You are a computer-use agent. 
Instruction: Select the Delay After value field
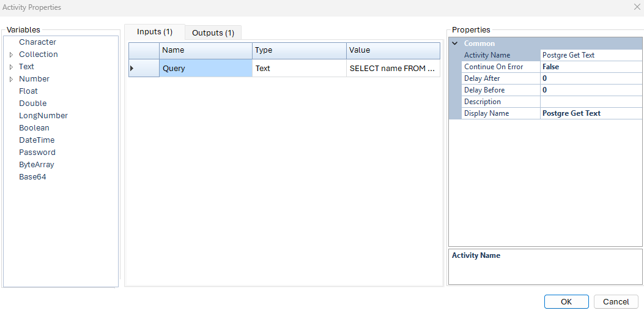coord(590,78)
